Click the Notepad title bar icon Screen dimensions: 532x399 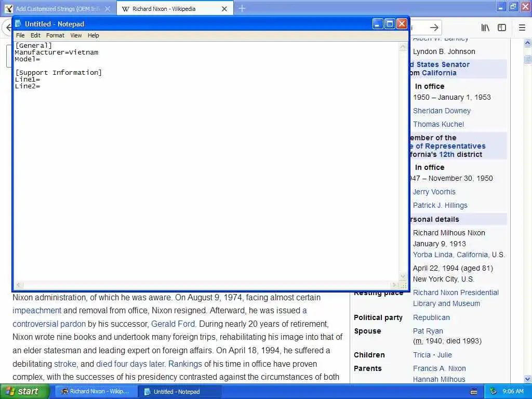click(18, 24)
